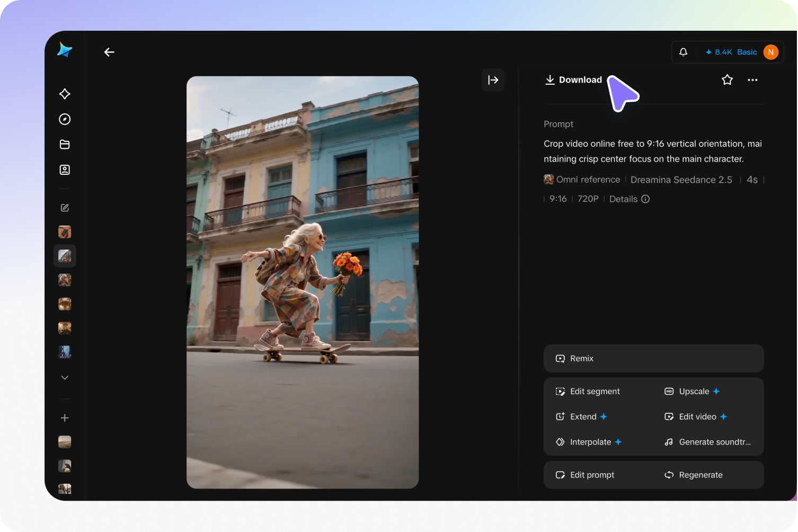The width and height of the screenshot is (798, 532).
Task: Choose Upscale option
Action: [692, 392]
